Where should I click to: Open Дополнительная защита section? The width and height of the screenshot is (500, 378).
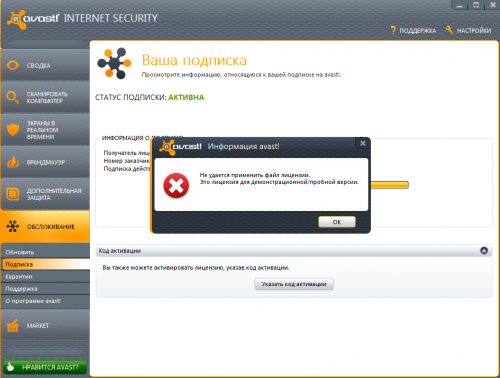point(45,194)
